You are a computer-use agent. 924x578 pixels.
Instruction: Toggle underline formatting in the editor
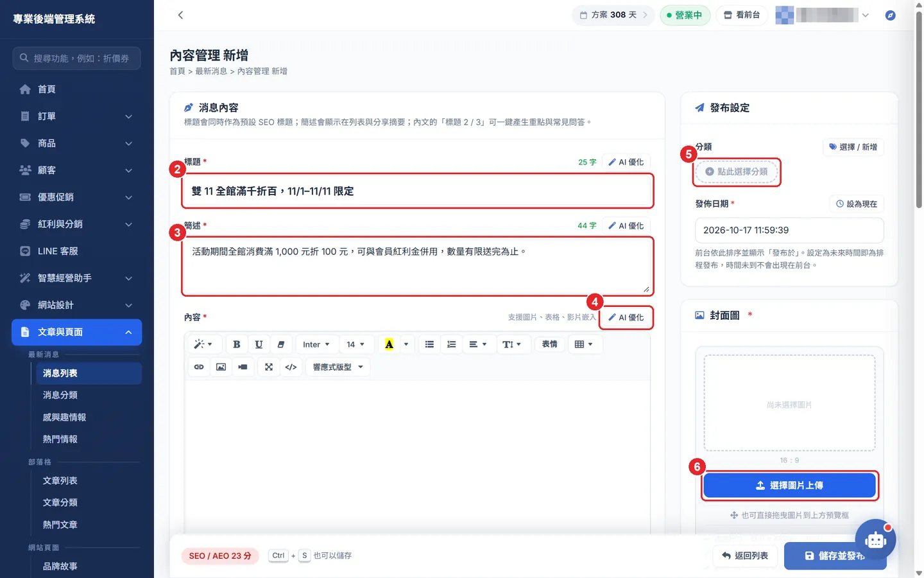tap(259, 344)
